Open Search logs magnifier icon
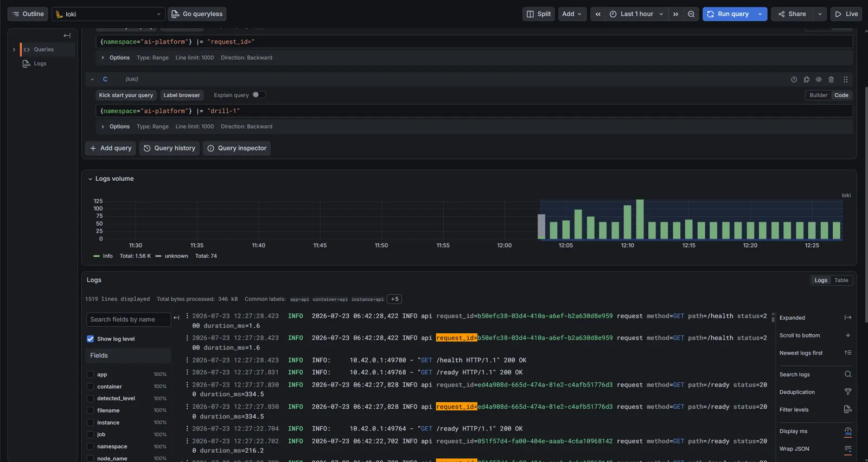Screen dimensions: 868x462 point(848,374)
